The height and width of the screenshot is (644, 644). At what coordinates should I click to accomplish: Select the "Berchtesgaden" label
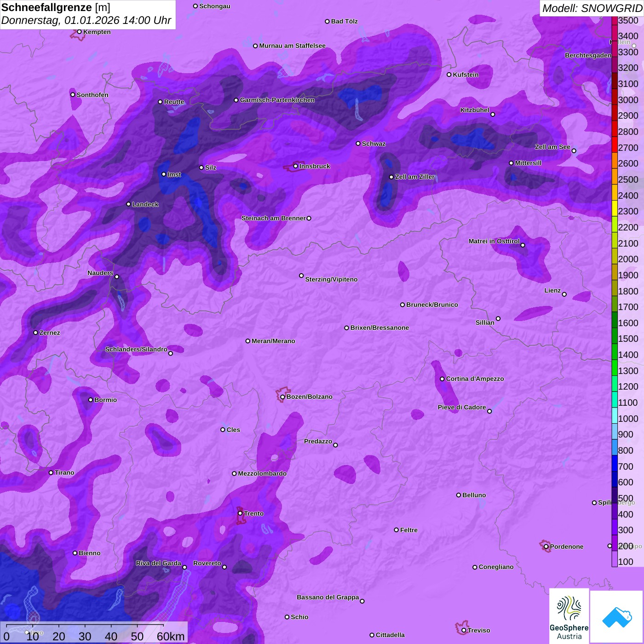[x=588, y=55]
